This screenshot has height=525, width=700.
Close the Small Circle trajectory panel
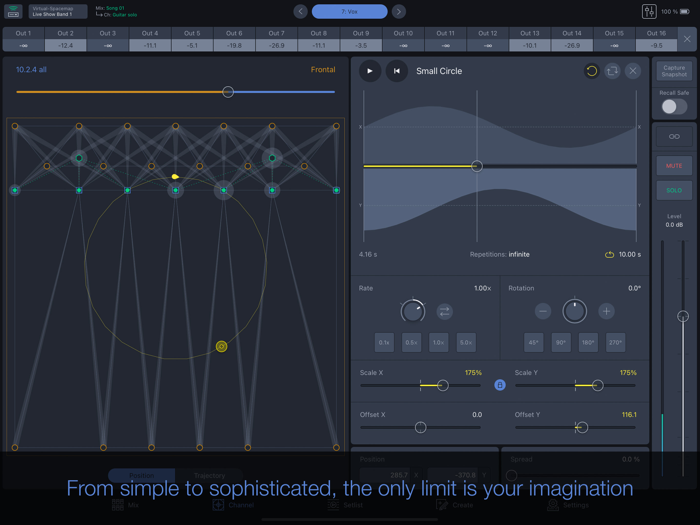(x=633, y=71)
